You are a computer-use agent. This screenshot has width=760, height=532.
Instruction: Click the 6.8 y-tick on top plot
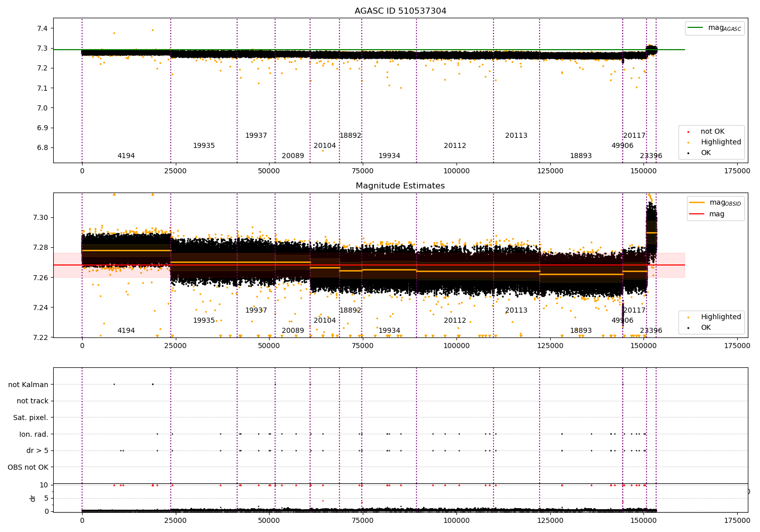click(x=43, y=148)
